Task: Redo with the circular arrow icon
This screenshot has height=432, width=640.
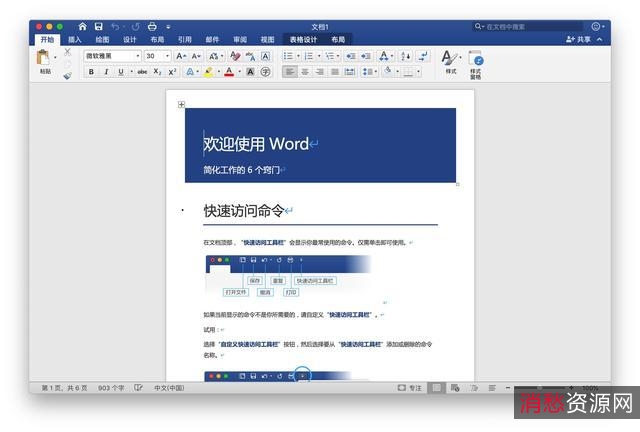Action: (135, 27)
